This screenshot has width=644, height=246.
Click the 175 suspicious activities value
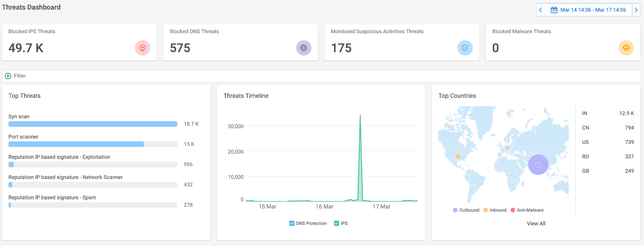click(x=342, y=48)
